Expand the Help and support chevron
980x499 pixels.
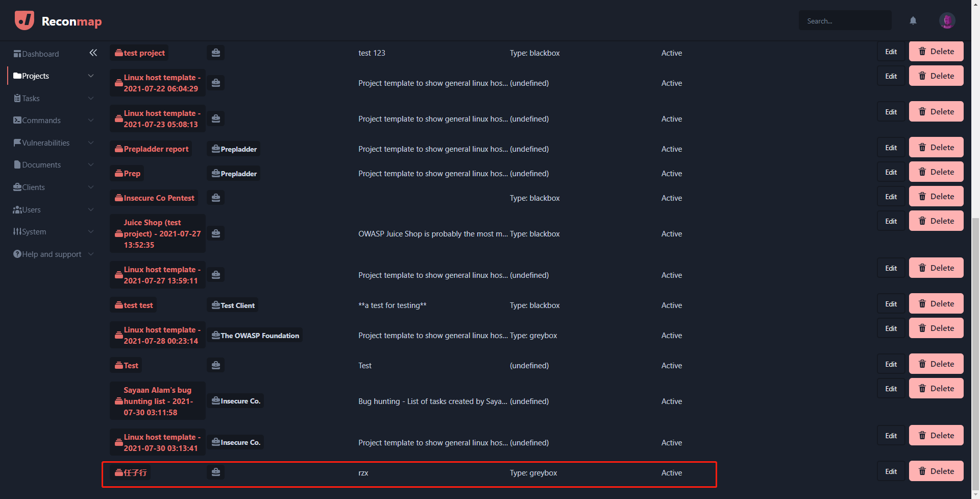point(91,254)
